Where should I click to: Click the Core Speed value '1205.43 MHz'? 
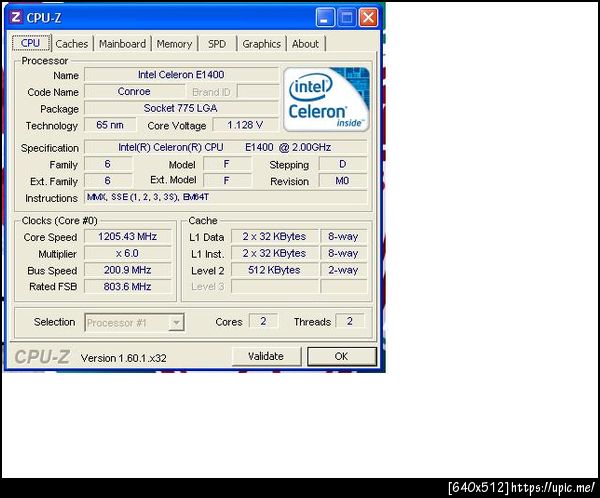(127, 237)
